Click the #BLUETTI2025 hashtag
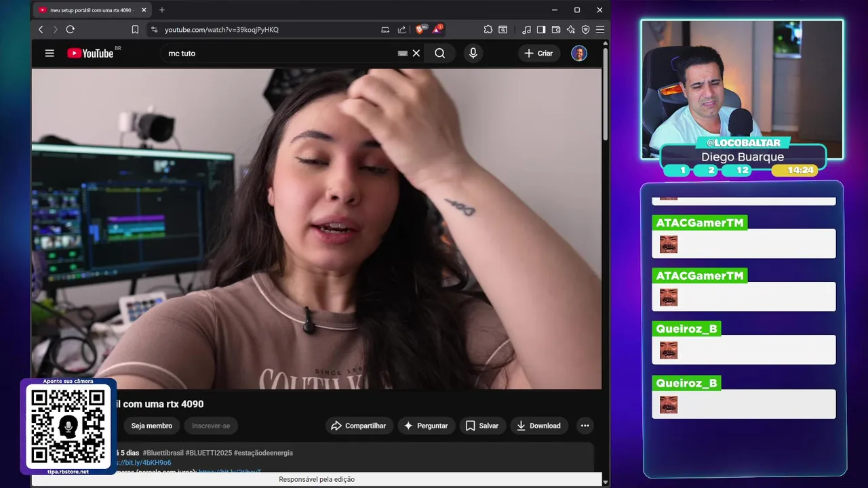 click(x=208, y=453)
